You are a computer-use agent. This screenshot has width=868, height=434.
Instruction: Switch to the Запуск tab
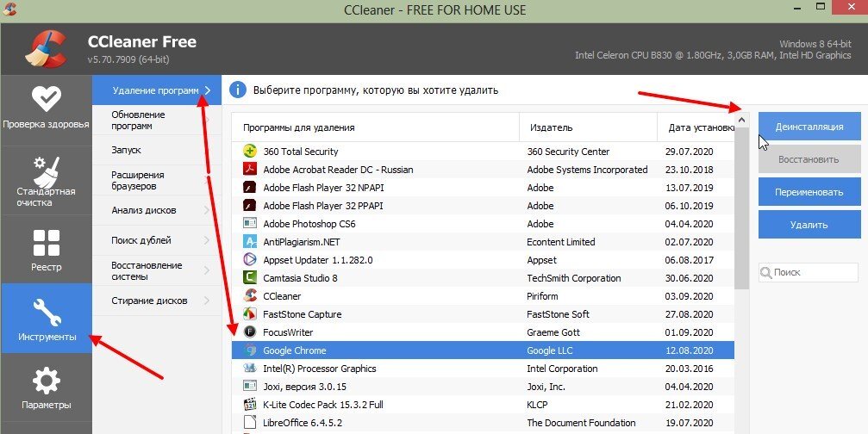(157, 150)
